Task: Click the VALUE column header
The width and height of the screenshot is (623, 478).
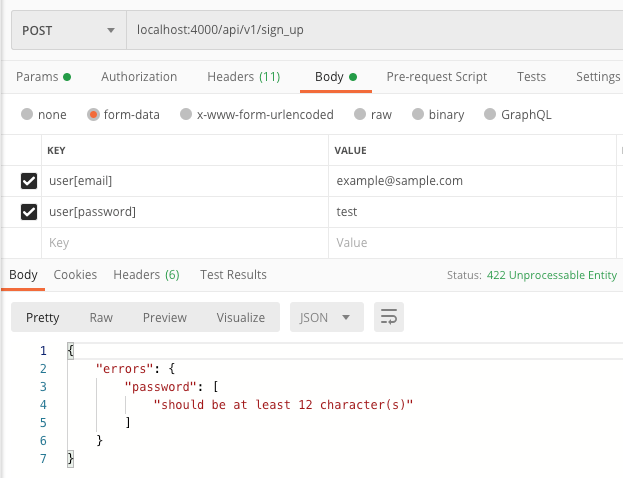Action: (x=350, y=151)
